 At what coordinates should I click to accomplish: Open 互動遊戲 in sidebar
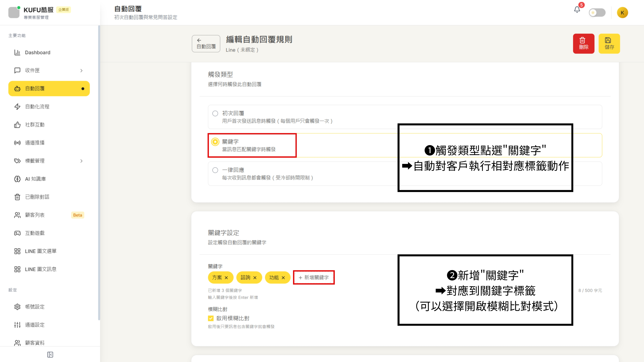(x=35, y=233)
